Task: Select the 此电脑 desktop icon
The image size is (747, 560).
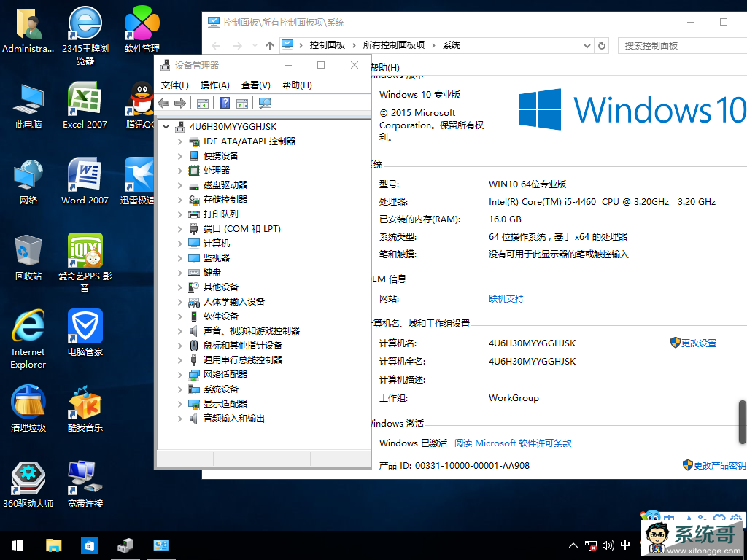Action: [28, 106]
